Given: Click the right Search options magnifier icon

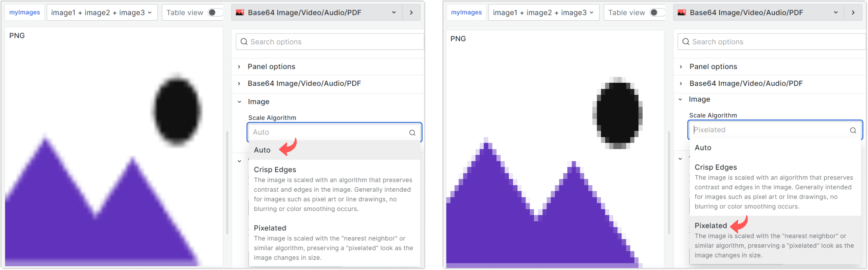Looking at the screenshot, I should pos(686,42).
